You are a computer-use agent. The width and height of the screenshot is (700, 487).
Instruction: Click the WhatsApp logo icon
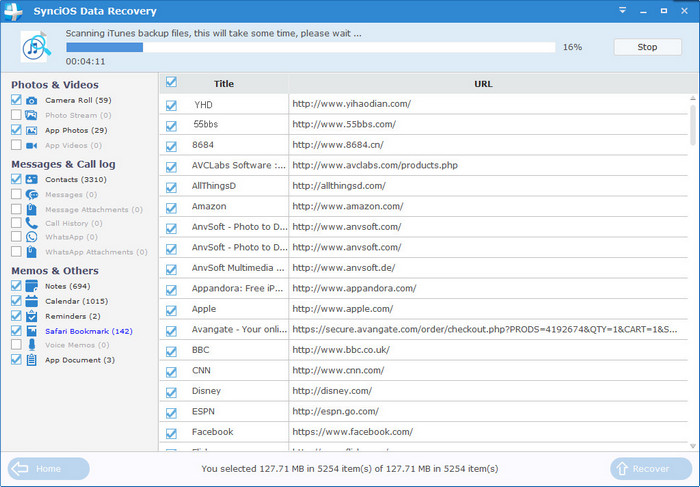pyautogui.click(x=31, y=237)
